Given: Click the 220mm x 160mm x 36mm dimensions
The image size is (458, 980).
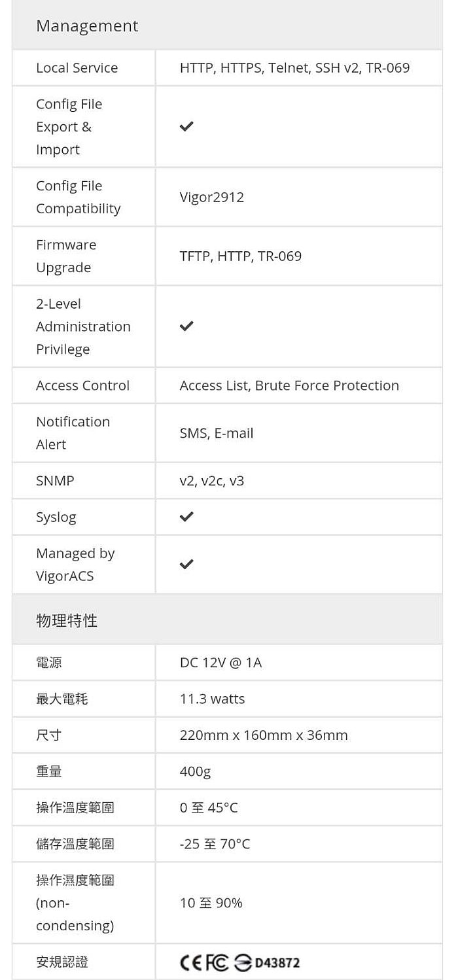Looking at the screenshot, I should click(264, 735).
